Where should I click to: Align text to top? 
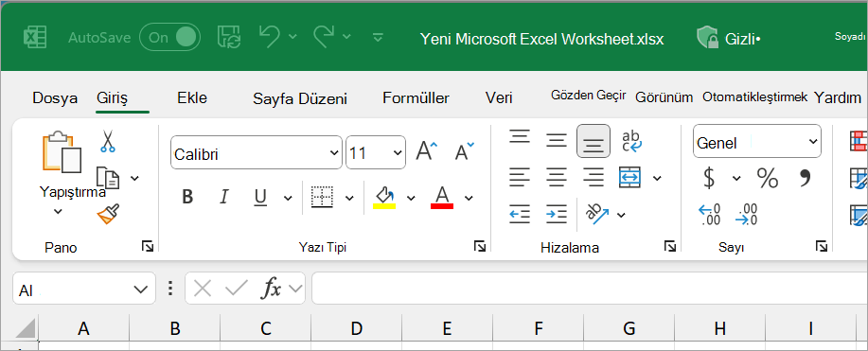pyautogui.click(x=520, y=136)
